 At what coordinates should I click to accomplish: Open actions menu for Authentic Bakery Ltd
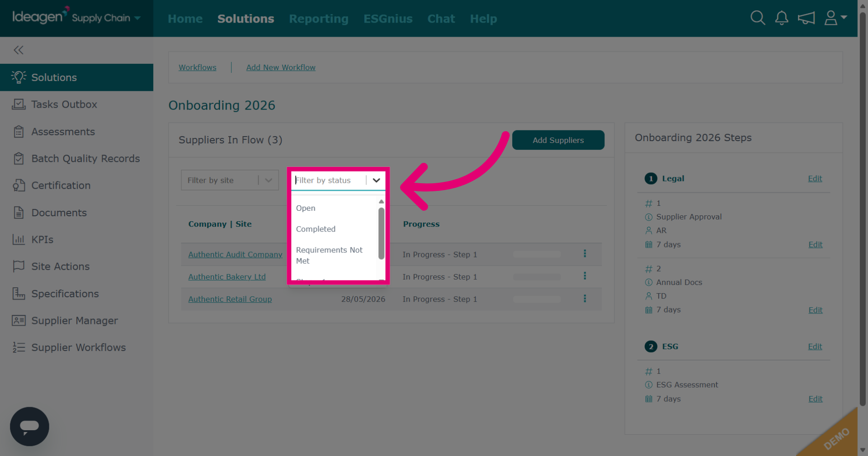(585, 276)
